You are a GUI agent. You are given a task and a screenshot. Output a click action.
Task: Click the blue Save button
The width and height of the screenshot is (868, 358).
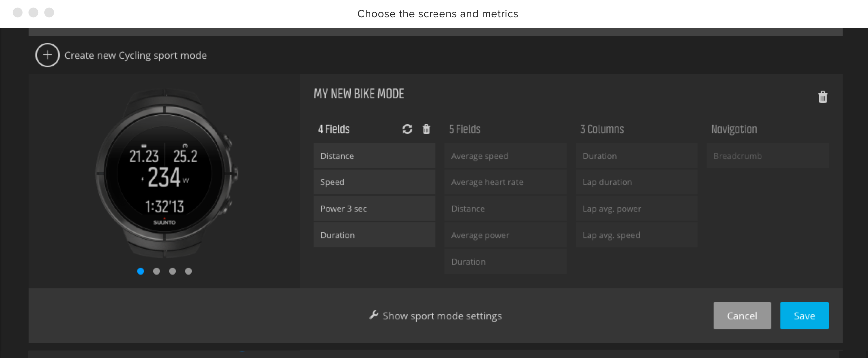pos(804,315)
